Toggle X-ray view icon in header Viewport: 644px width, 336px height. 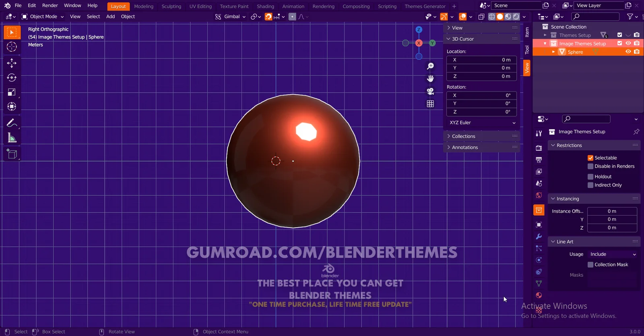point(481,17)
